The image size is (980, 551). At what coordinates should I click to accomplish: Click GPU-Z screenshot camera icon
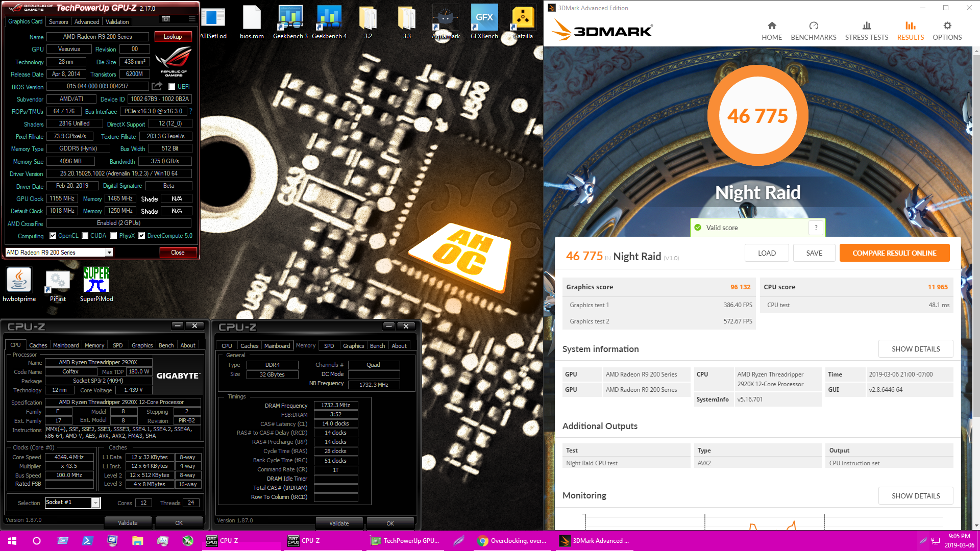[x=166, y=19]
